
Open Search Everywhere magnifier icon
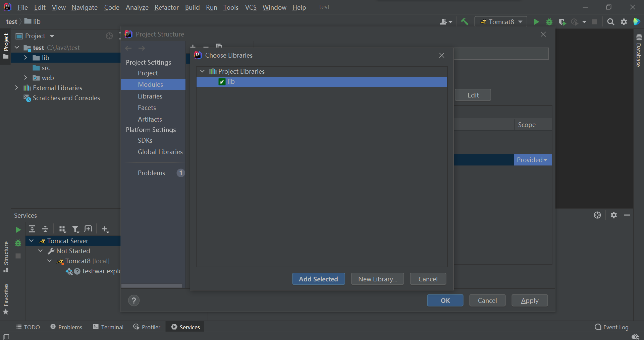point(611,22)
